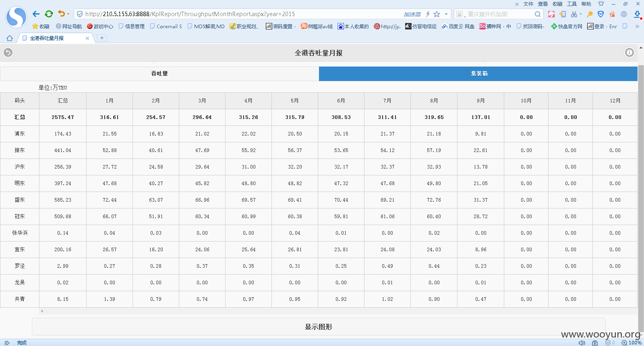This screenshot has width=644, height=346.
Task: Open the 信息管理 bookmark
Action: 131,27
